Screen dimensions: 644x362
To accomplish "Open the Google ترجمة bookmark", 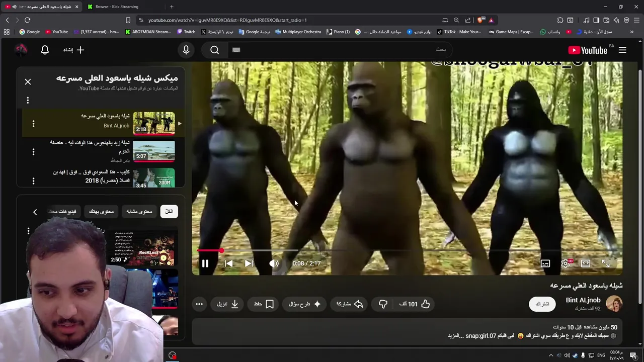I will coord(254,32).
